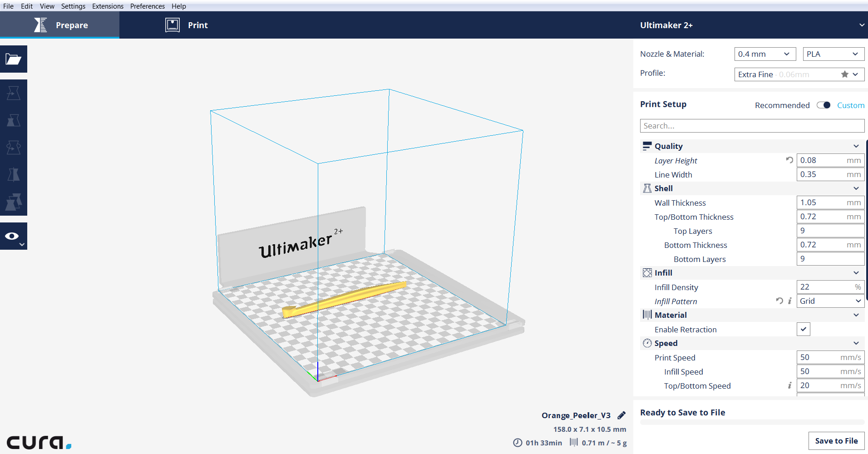Open file using the folder icon

click(x=14, y=59)
